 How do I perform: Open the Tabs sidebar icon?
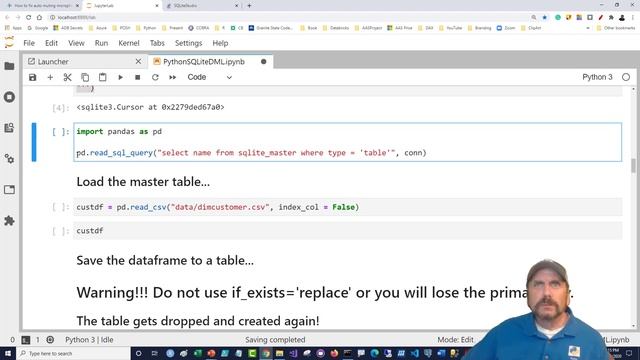click(9, 190)
